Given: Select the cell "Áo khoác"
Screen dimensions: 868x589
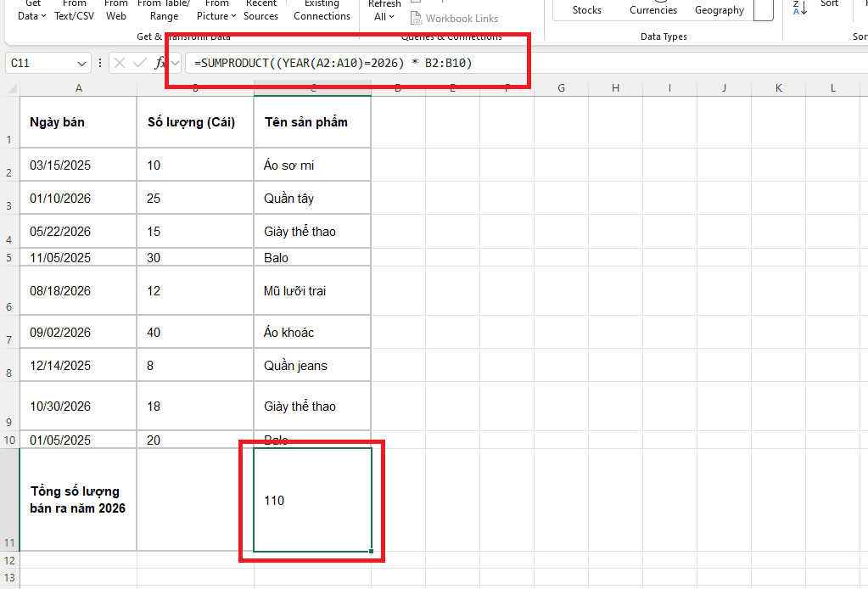Looking at the screenshot, I should (x=312, y=332).
